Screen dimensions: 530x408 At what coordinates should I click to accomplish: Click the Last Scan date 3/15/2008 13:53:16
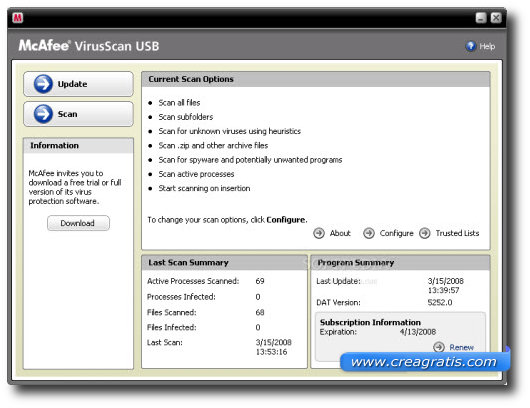(x=273, y=347)
